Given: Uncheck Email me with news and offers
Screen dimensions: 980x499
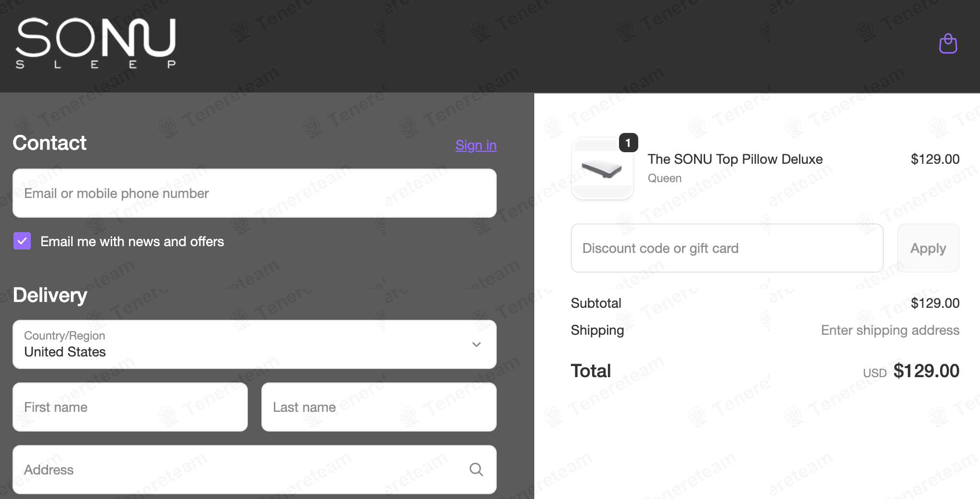Looking at the screenshot, I should (22, 241).
